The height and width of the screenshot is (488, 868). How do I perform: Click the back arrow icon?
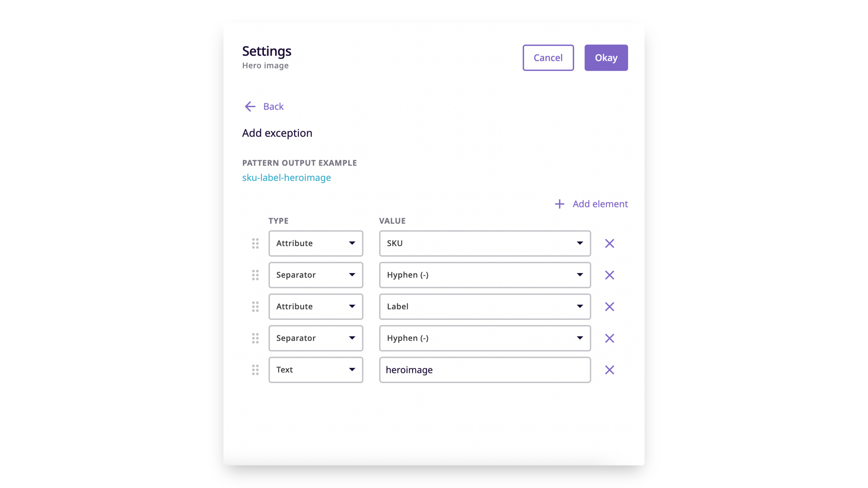coord(250,106)
